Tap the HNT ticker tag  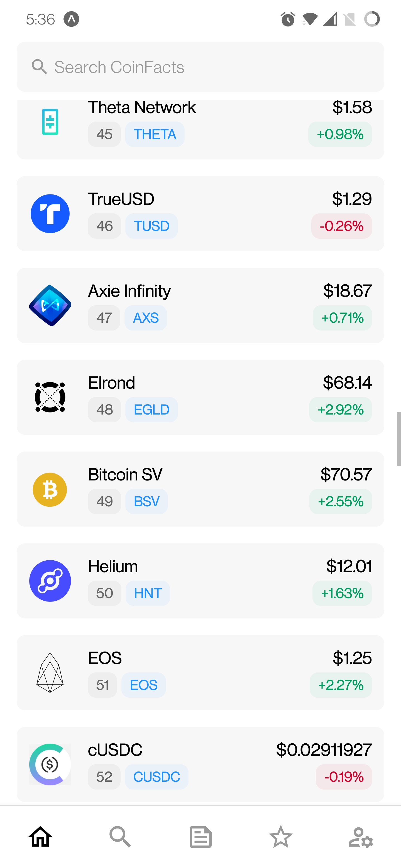pos(148,593)
